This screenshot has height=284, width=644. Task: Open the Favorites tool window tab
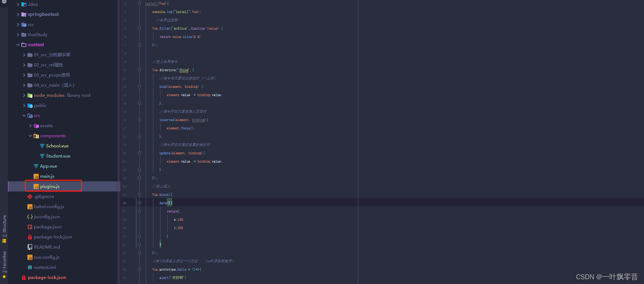click(4, 264)
